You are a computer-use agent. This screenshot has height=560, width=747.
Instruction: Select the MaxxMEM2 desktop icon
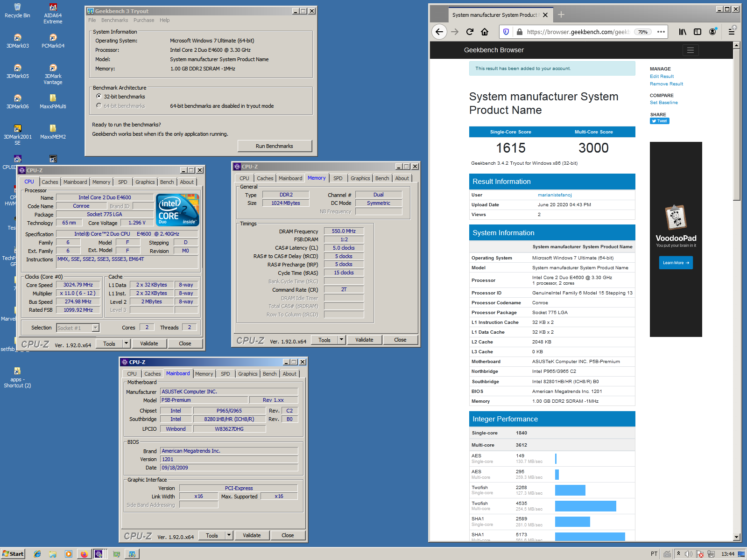[x=53, y=132]
